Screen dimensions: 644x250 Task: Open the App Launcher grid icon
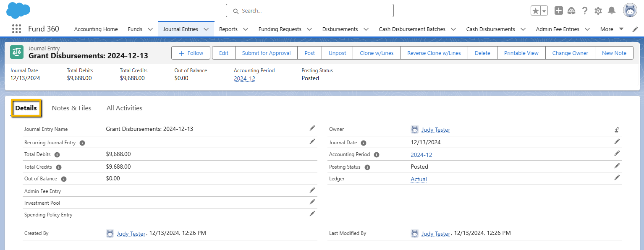click(x=16, y=29)
